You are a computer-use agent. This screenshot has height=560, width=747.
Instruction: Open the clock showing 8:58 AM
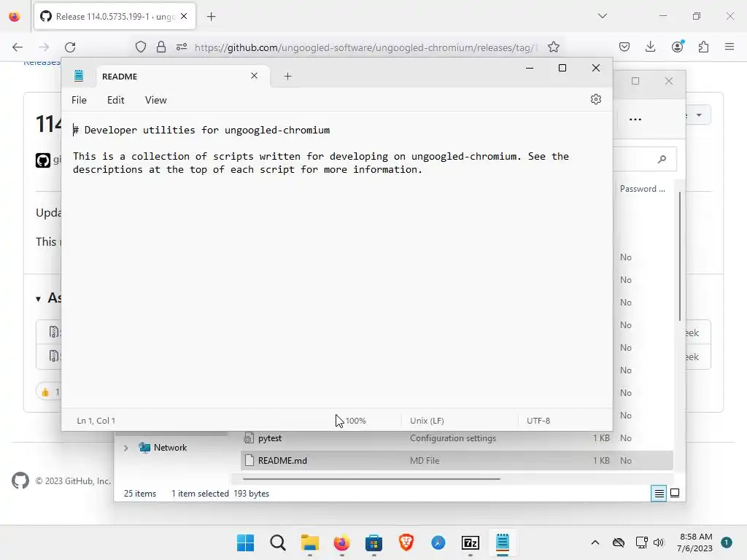[694, 542]
